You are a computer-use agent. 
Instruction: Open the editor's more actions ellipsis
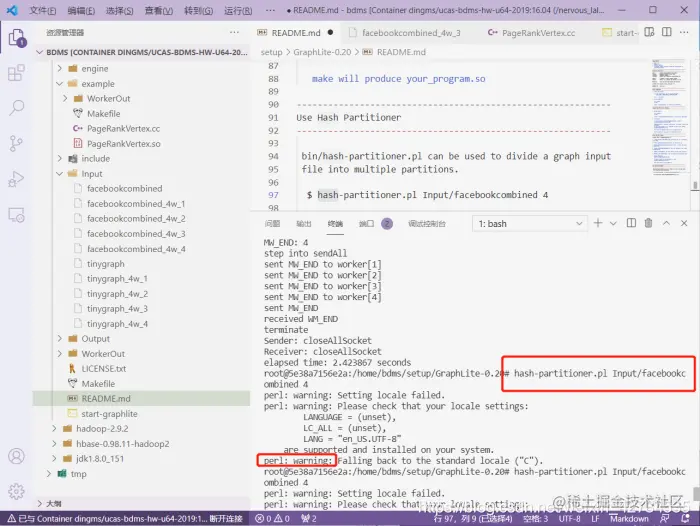pyautogui.click(x=684, y=32)
